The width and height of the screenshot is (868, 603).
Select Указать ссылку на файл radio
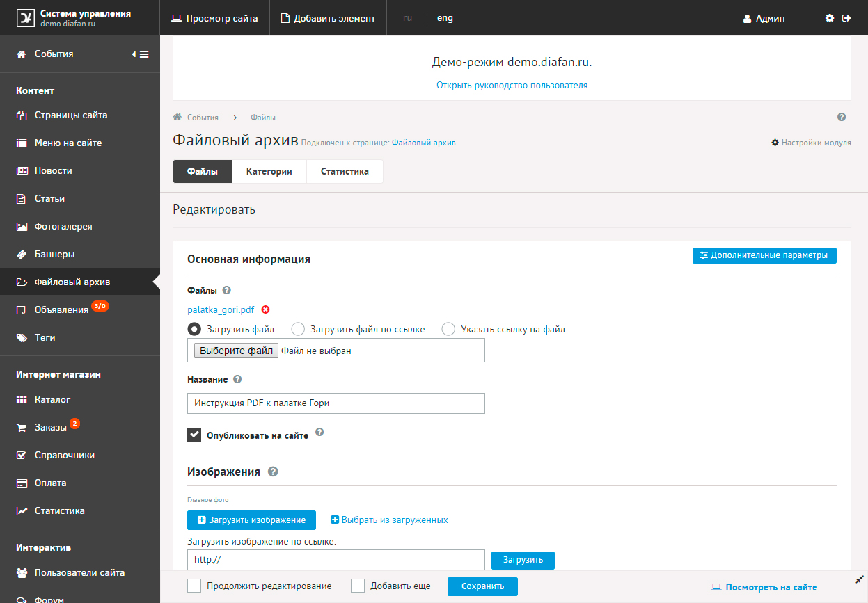point(448,329)
